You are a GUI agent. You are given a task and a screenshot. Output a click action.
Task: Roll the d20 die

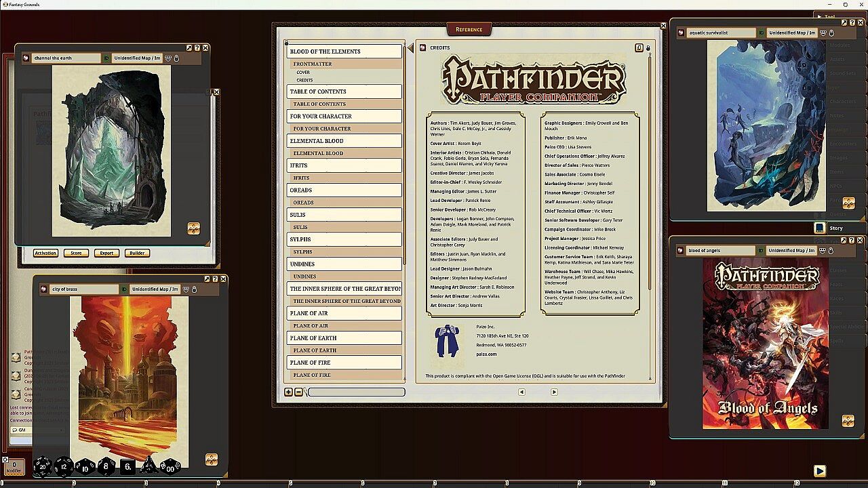tap(43, 466)
